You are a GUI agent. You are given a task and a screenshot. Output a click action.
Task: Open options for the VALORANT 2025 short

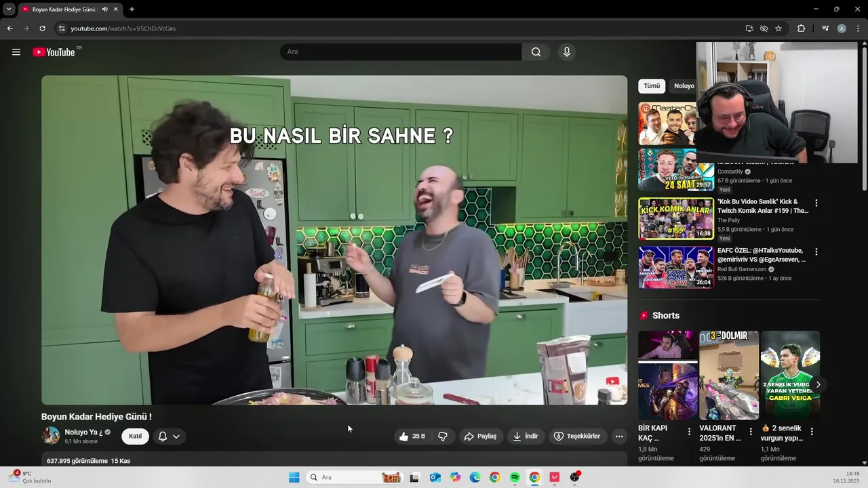pyautogui.click(x=751, y=432)
